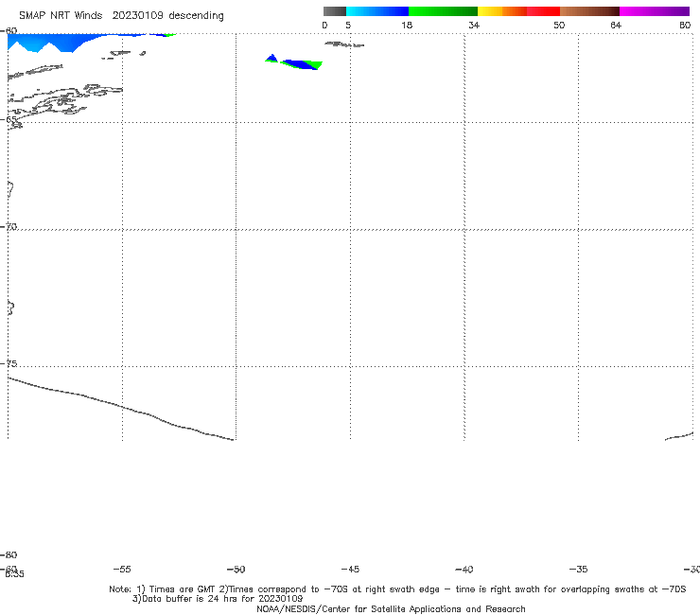Click the latitude label '-75'
Image resolution: width=700 pixels, height=615 pixels.
9,364
